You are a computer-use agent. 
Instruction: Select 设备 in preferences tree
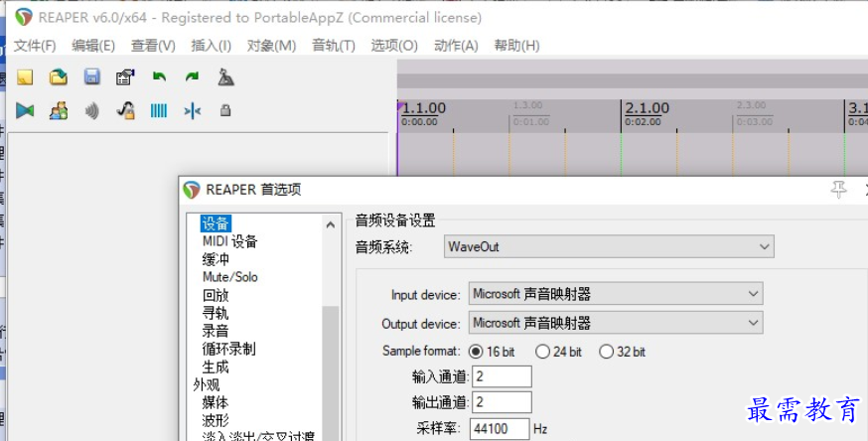coord(216,223)
